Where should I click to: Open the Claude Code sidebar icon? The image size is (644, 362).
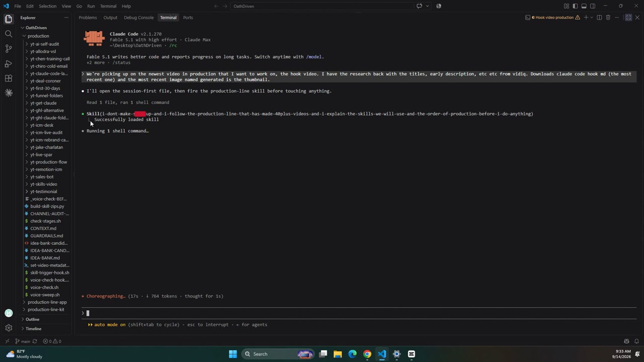9,93
